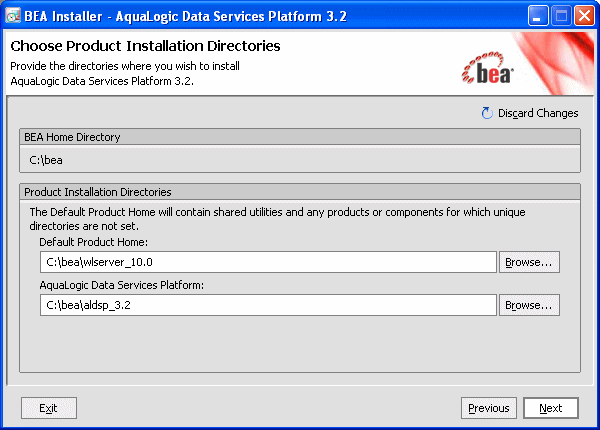Close the BEA Installer window
Image resolution: width=600 pixels, height=430 pixels.
(584, 16)
